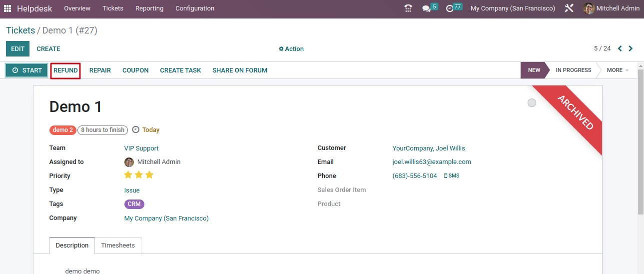644x274 pixels.
Task: Expand the MORE stages dropdown
Action: pos(618,70)
